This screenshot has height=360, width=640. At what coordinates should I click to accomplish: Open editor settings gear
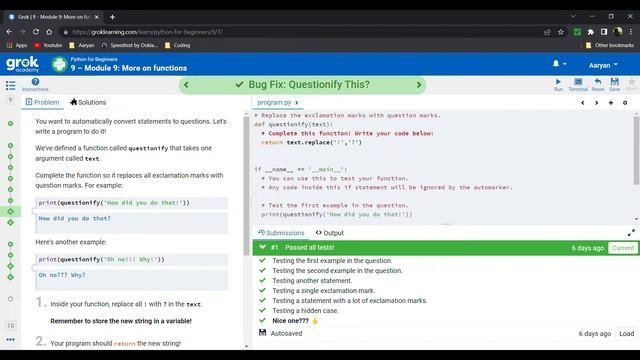point(625,103)
